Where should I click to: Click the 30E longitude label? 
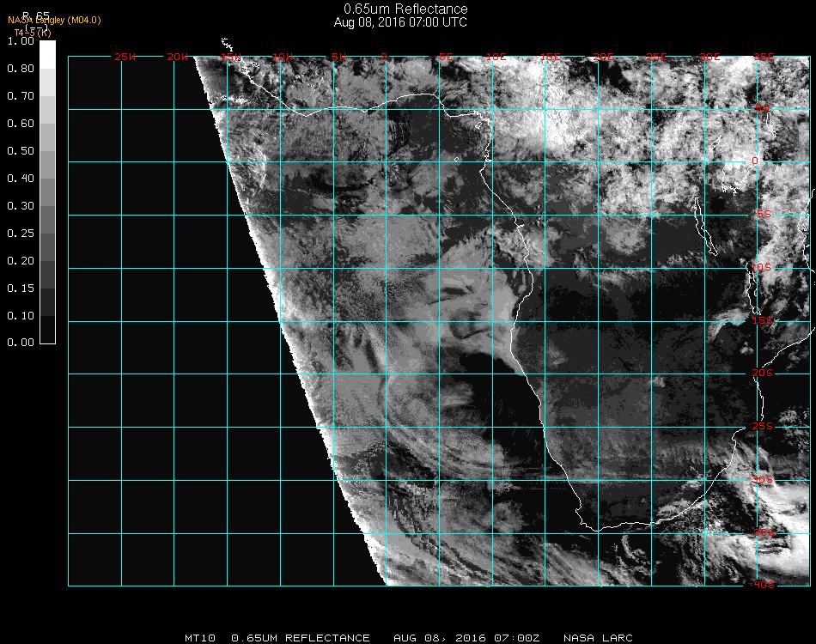point(709,57)
